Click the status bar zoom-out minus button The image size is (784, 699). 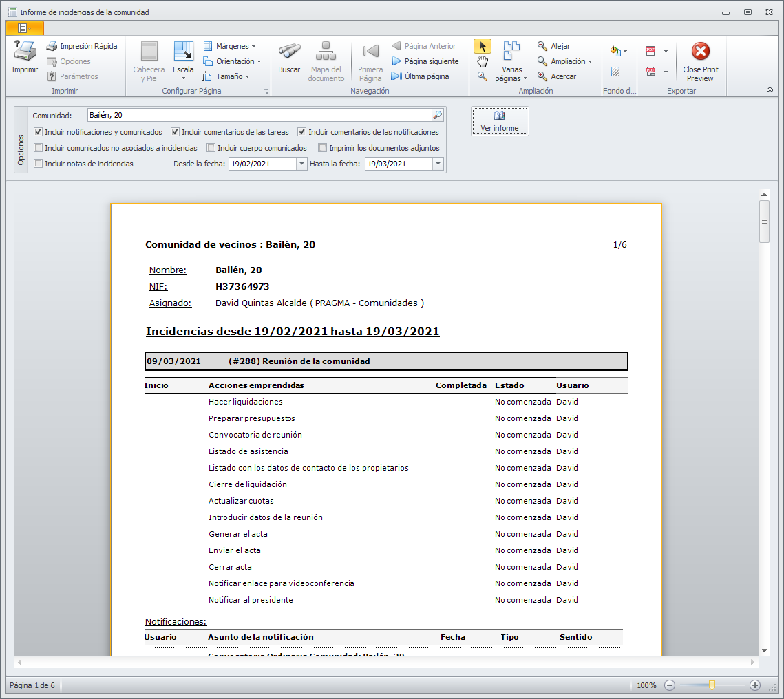click(670, 685)
